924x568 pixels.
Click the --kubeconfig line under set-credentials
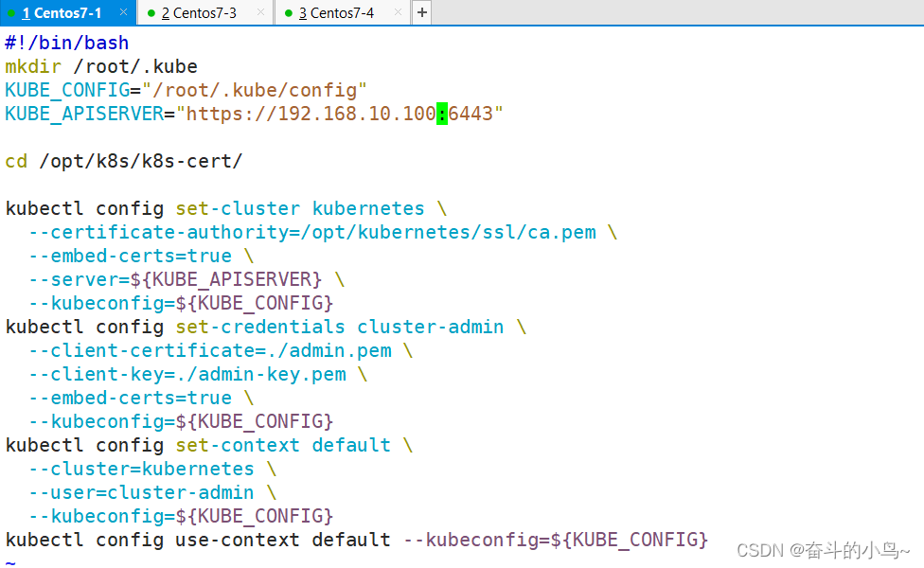click(181, 421)
